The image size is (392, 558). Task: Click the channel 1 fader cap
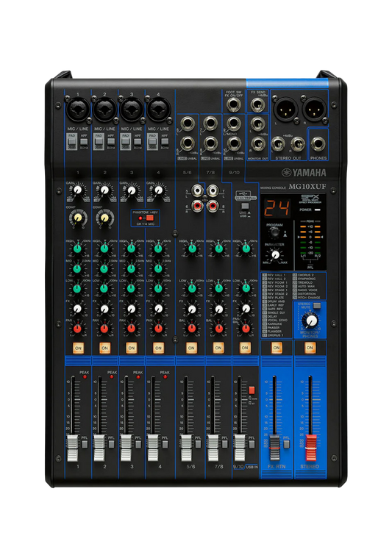point(72,448)
